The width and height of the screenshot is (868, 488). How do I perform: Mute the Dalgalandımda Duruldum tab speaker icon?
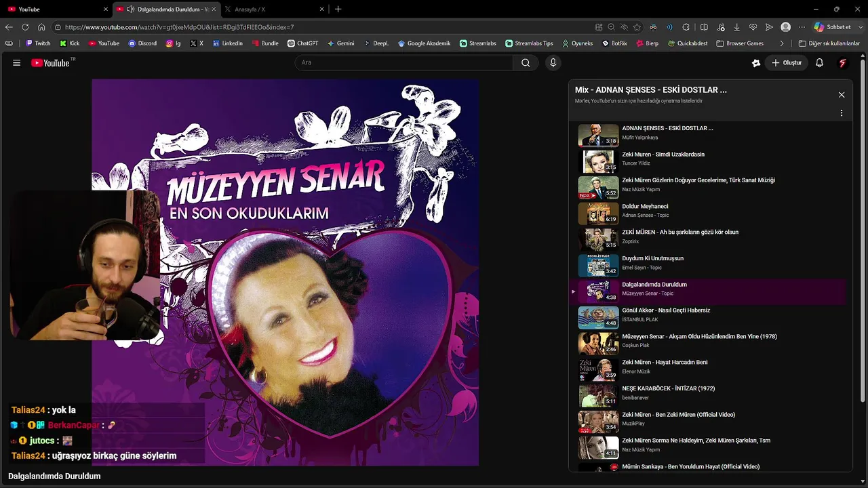[130, 9]
